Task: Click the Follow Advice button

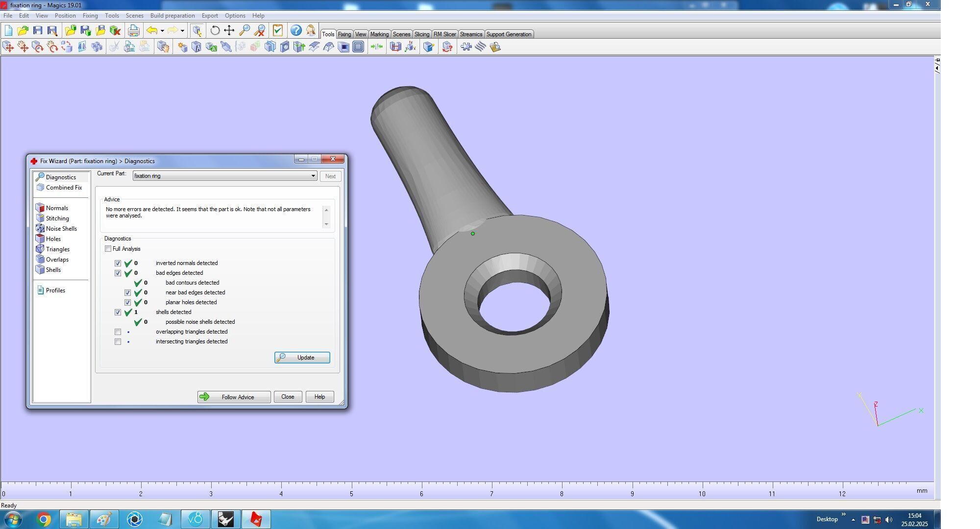Action: tap(234, 397)
